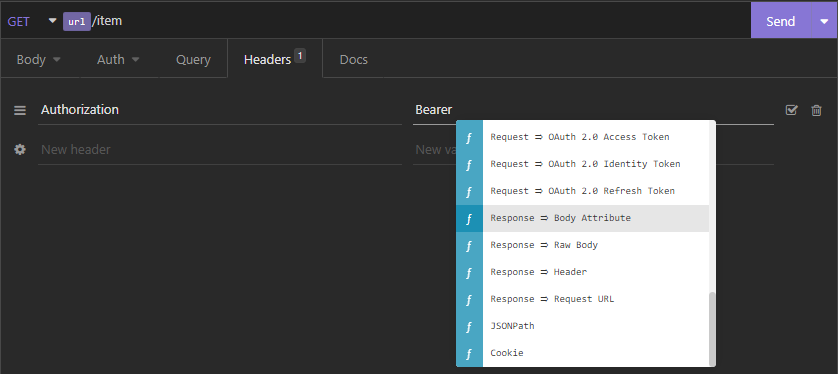This screenshot has width=838, height=374.
Task: Click the url environment variable tag
Action: (77, 21)
